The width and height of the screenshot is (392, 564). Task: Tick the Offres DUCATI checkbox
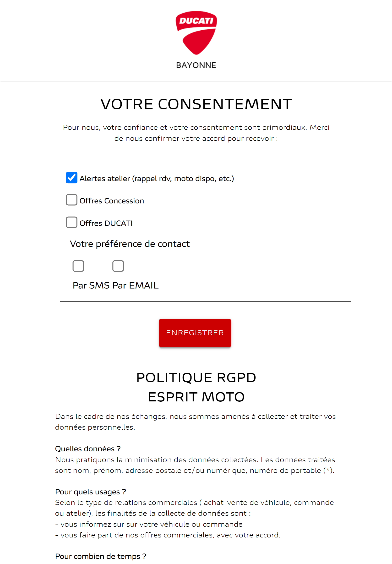pyautogui.click(x=71, y=222)
